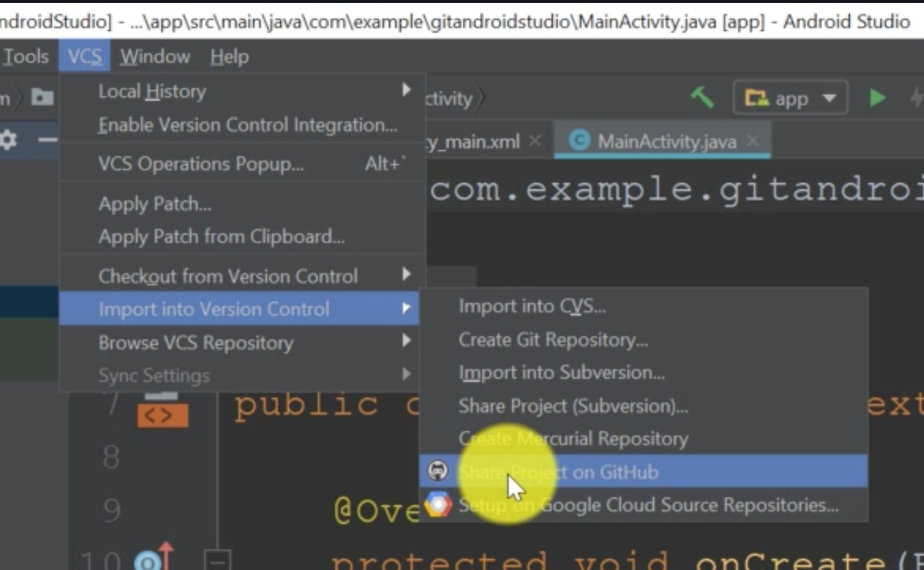The height and width of the screenshot is (570, 924).
Task: Switch to the y_main.xml tab
Action: [x=473, y=142]
